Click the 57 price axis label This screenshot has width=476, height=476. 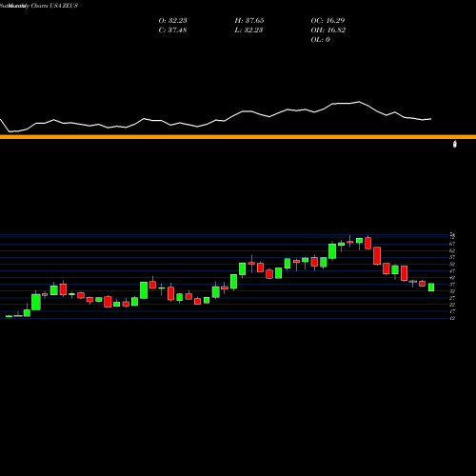point(452,257)
